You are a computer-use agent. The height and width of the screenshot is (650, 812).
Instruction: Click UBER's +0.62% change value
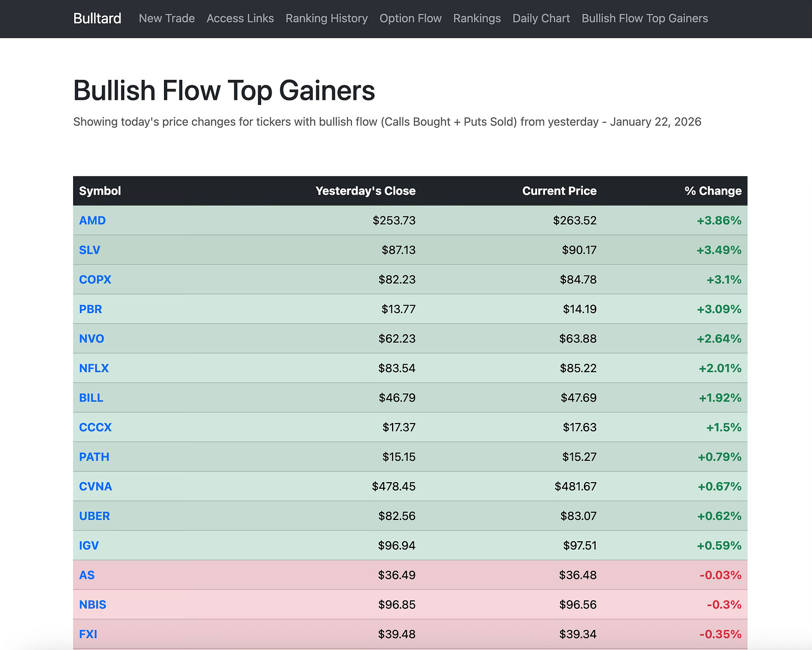[719, 516]
